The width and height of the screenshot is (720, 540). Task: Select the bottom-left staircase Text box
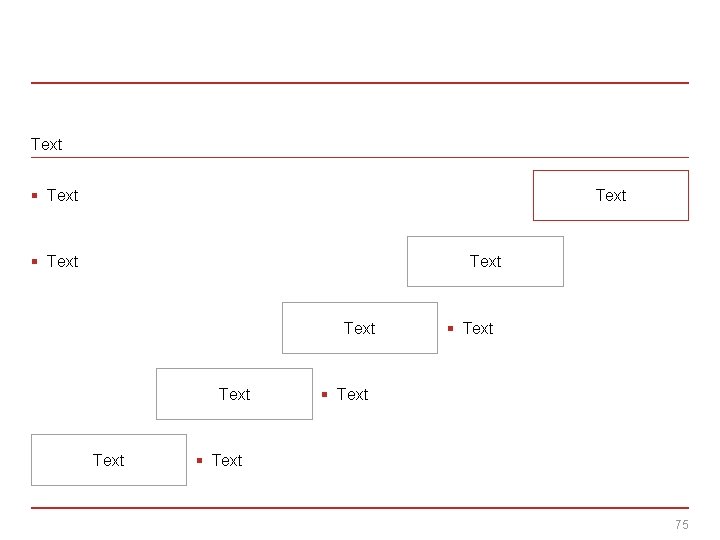[108, 460]
